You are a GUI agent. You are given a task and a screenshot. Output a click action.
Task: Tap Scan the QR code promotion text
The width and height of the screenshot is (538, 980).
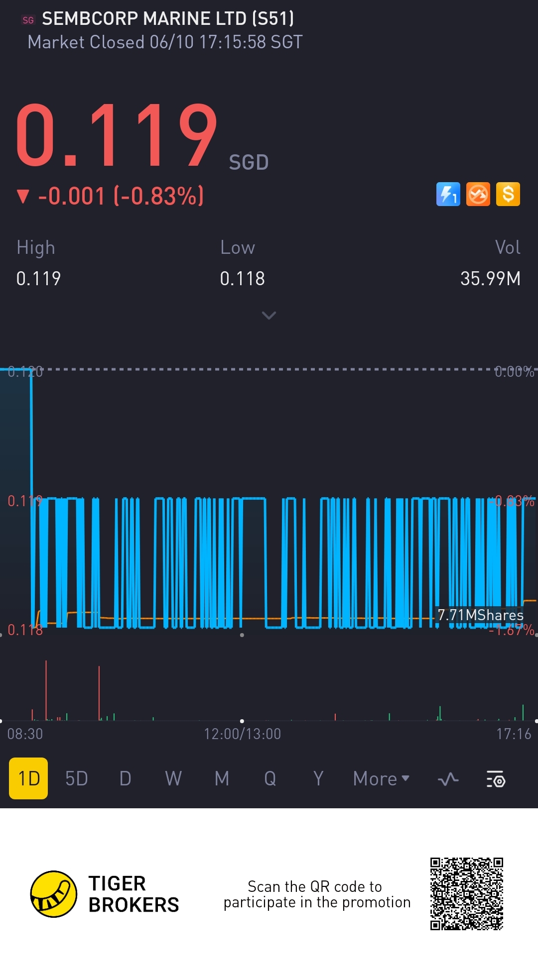pyautogui.click(x=317, y=894)
